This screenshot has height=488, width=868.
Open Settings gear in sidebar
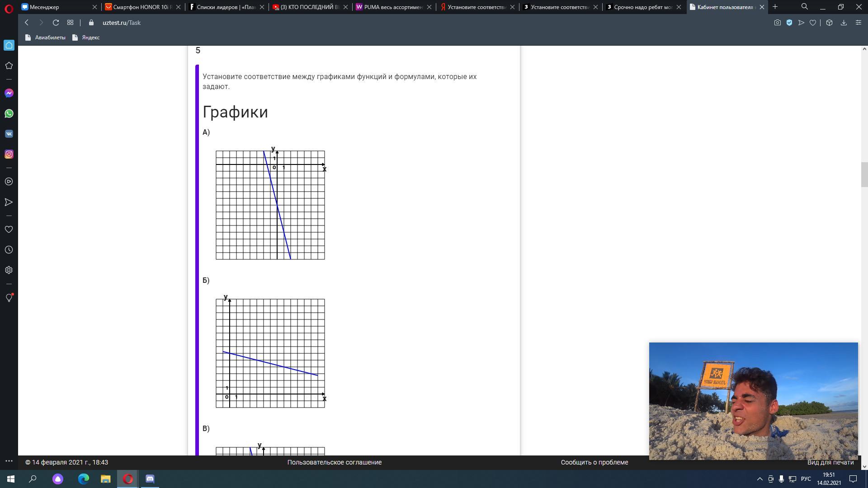tap(9, 270)
